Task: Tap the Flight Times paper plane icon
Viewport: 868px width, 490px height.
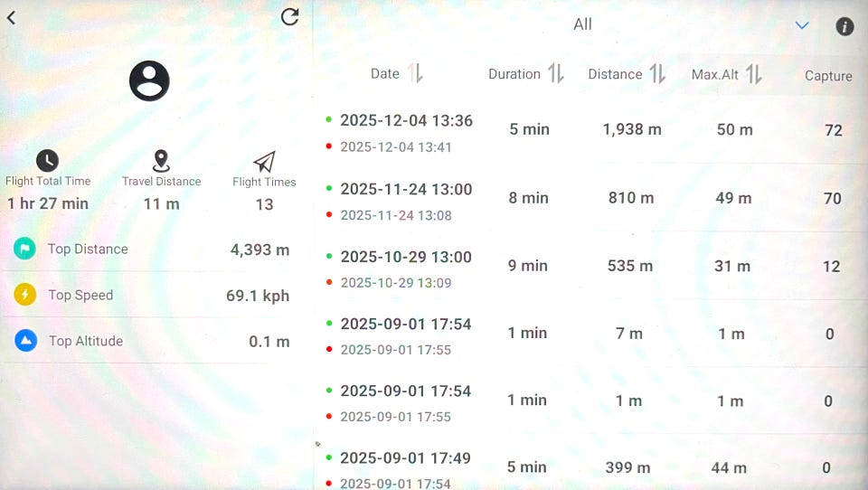Action: 264,162
